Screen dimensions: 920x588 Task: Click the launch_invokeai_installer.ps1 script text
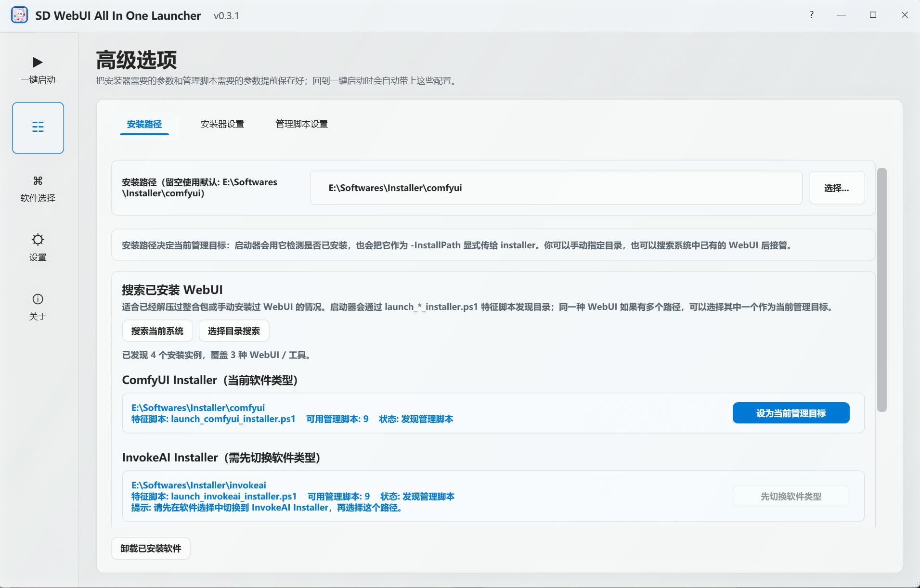pos(233,496)
